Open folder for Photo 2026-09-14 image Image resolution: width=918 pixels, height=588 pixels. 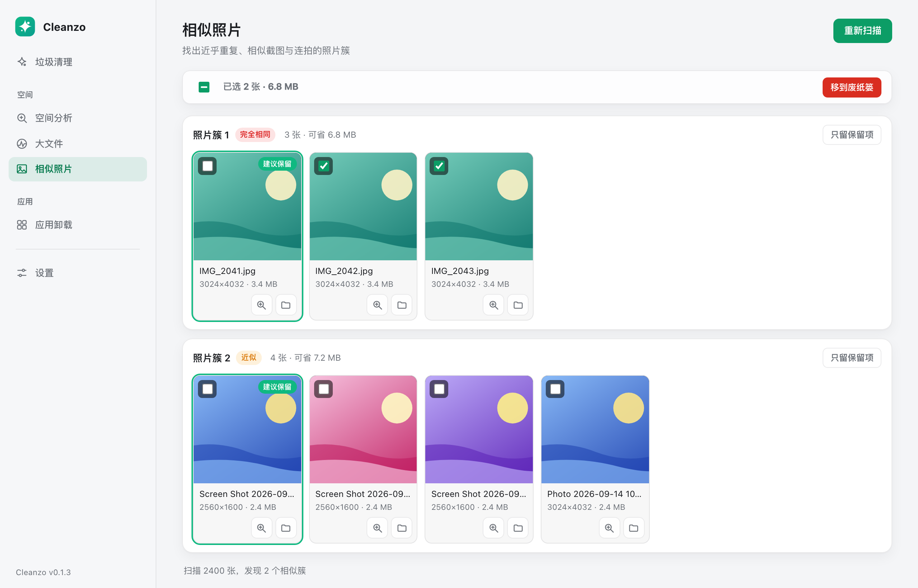click(x=634, y=528)
